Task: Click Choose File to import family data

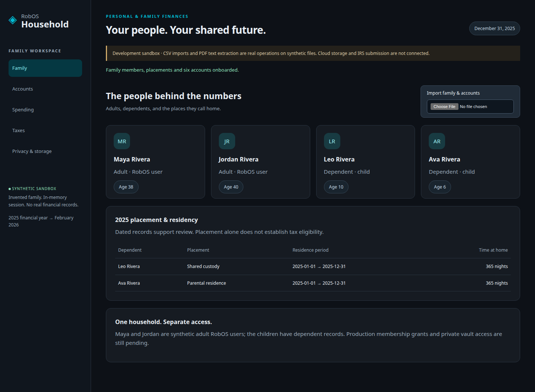Action: (444, 107)
